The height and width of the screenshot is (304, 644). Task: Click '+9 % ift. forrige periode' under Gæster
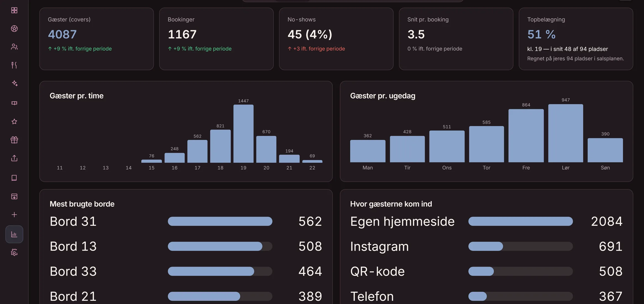(80, 49)
